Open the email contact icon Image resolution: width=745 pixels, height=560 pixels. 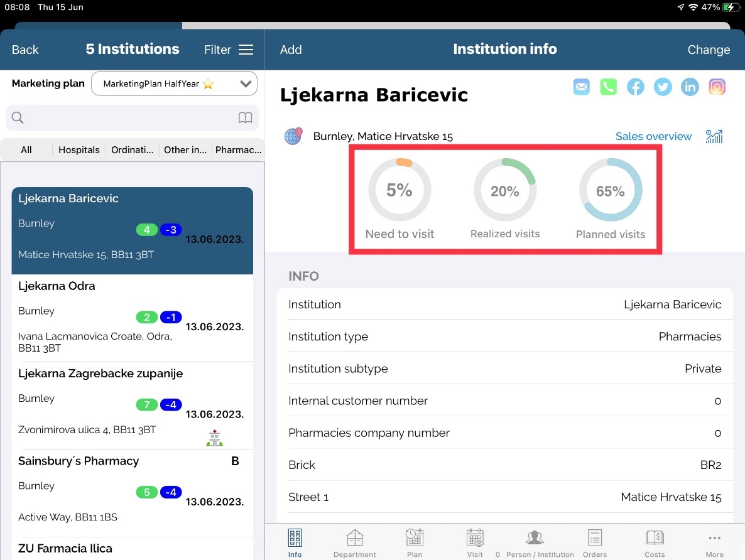(x=582, y=87)
